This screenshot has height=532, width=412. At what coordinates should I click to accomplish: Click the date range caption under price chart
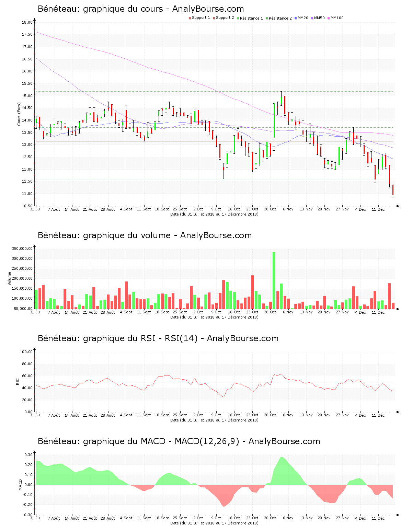tap(214, 214)
